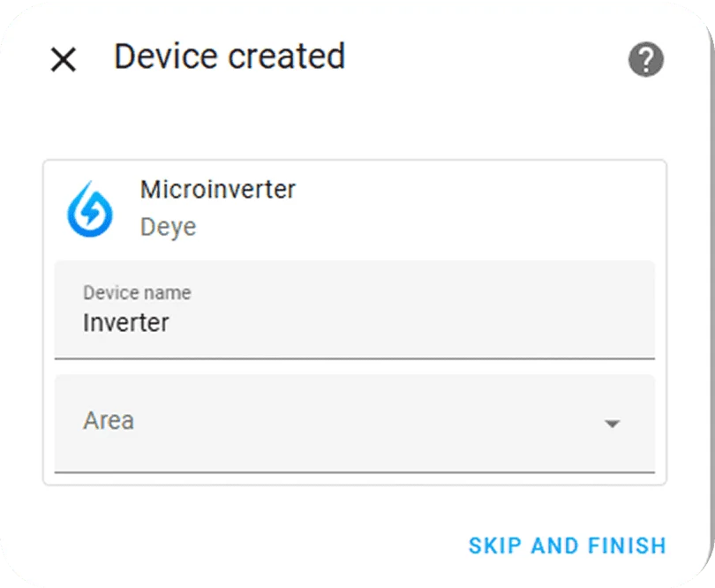Screen dimensions: 715x588
Task: Close the Device created dialog
Action: click(64, 60)
